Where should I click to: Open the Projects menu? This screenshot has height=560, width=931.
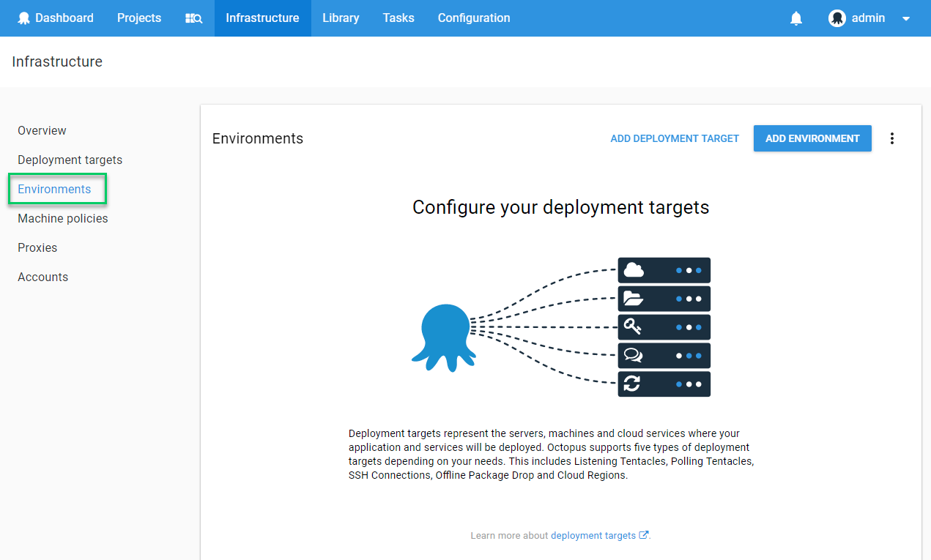(x=139, y=18)
